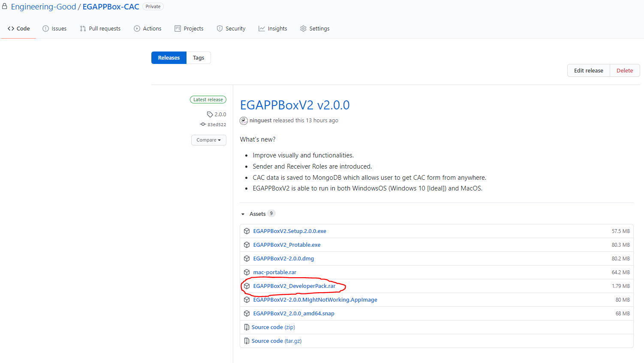Click the package icon beside EGAPPBoxV2.Setup.2.0.0.exe

(247, 231)
